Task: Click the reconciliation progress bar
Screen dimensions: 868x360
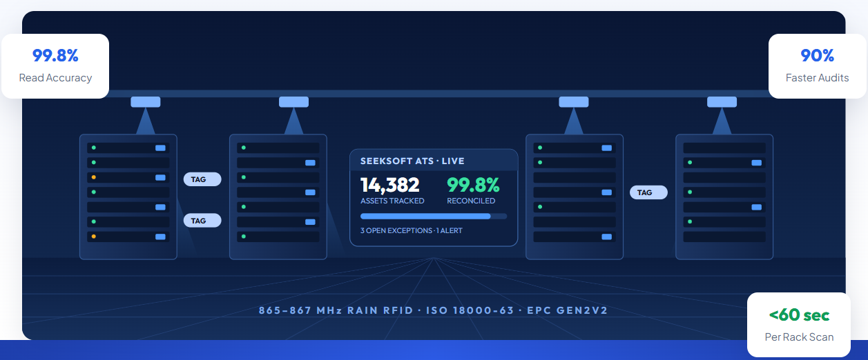Action: click(434, 216)
